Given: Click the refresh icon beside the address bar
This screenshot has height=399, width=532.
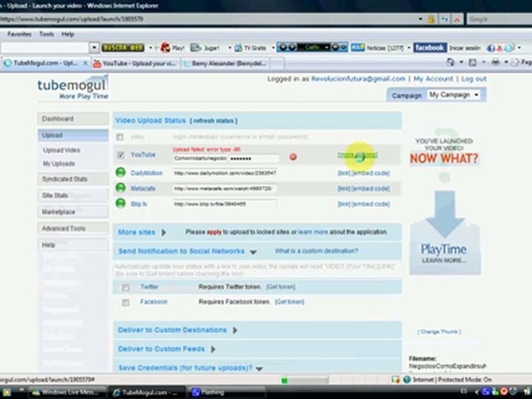Looking at the screenshot, I should tap(444, 19).
